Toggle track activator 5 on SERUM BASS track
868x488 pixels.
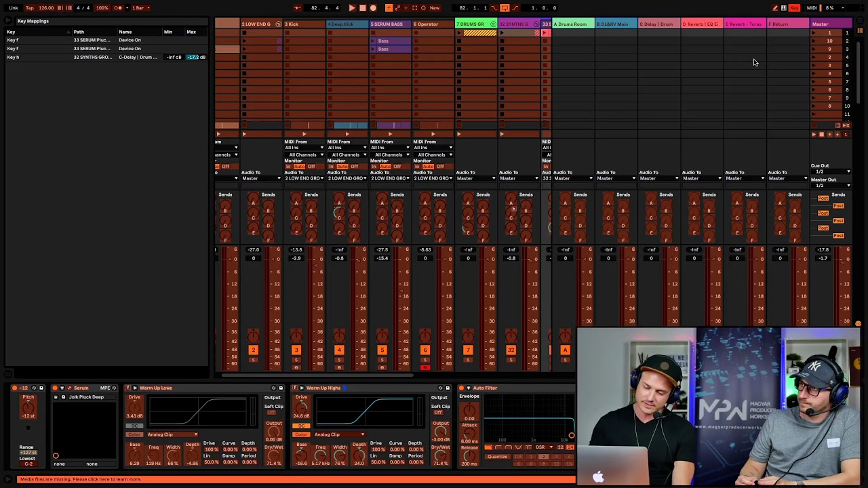382,350
